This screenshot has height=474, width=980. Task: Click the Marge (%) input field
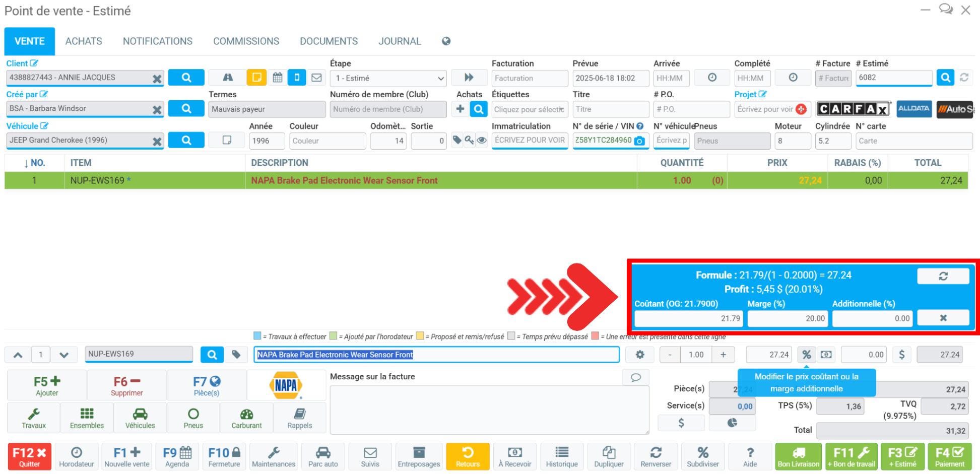click(787, 318)
